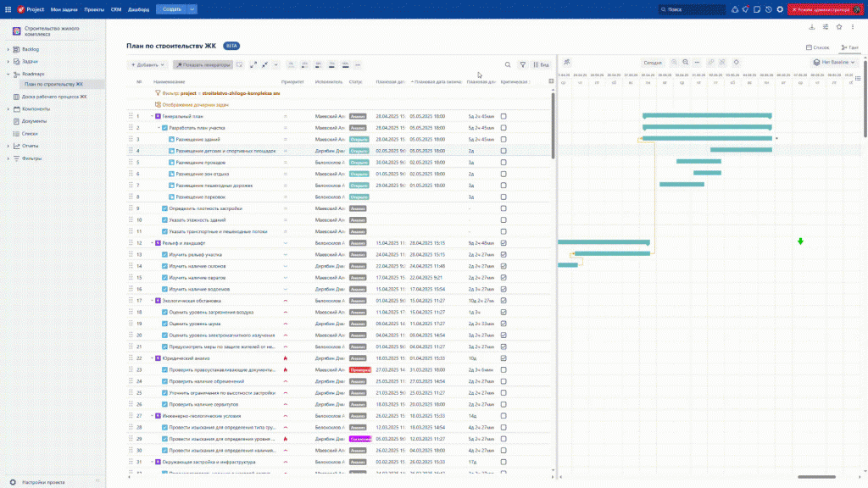The width and height of the screenshot is (868, 488).
Task: Open the Нет Baseline dropdown
Action: 835,63
